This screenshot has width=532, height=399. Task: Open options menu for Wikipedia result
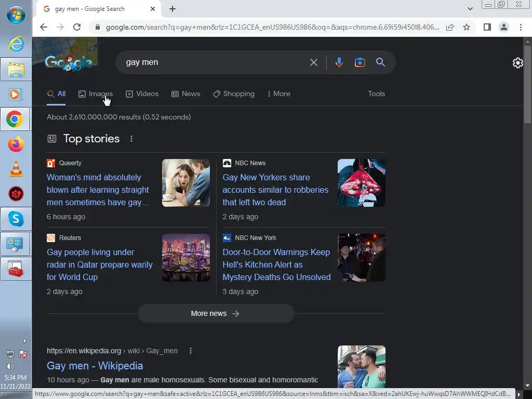pos(191,351)
